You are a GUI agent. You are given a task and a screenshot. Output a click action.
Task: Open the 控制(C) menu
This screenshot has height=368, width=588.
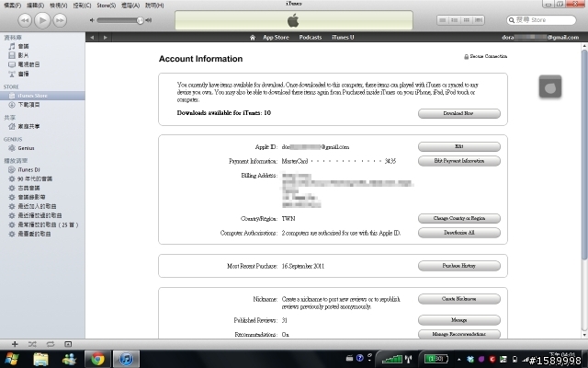(x=82, y=6)
